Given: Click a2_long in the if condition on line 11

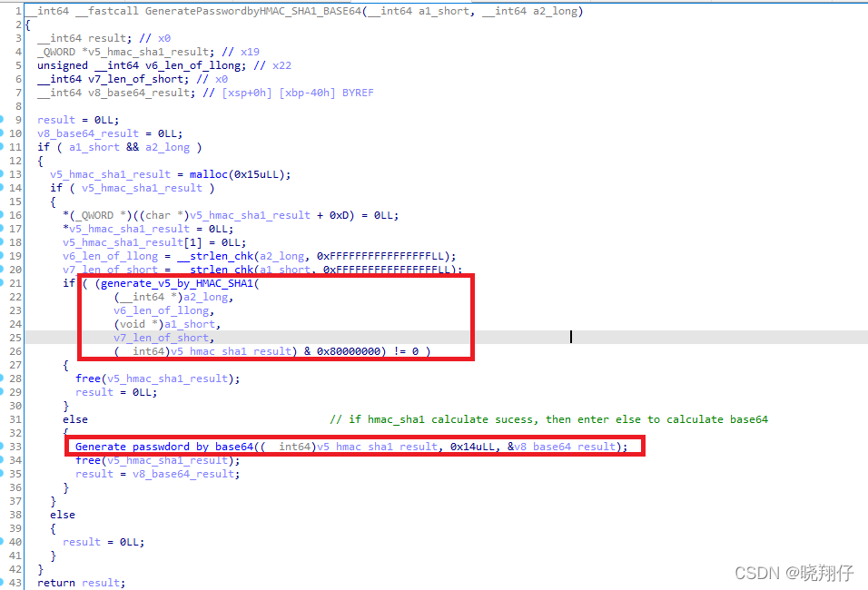Looking at the screenshot, I should pyautogui.click(x=168, y=147).
